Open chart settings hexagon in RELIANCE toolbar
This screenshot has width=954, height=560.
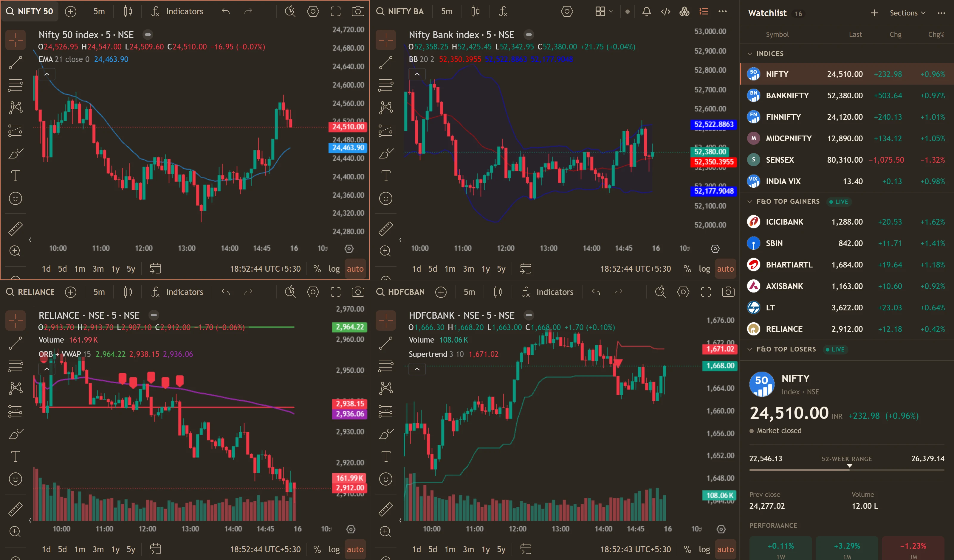[313, 292]
